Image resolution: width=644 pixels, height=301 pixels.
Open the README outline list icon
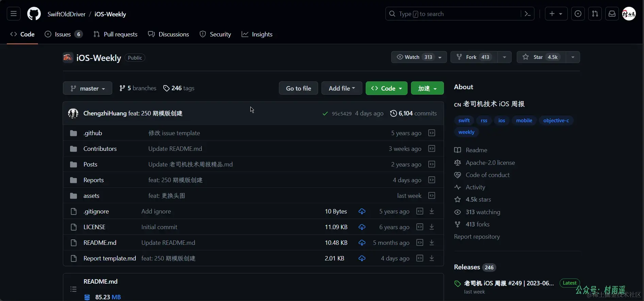[x=73, y=289]
